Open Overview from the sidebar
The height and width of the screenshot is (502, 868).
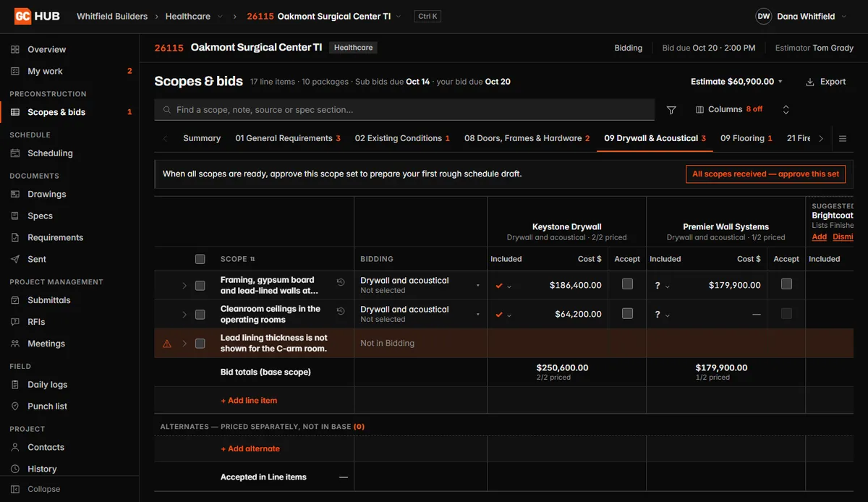coord(46,49)
